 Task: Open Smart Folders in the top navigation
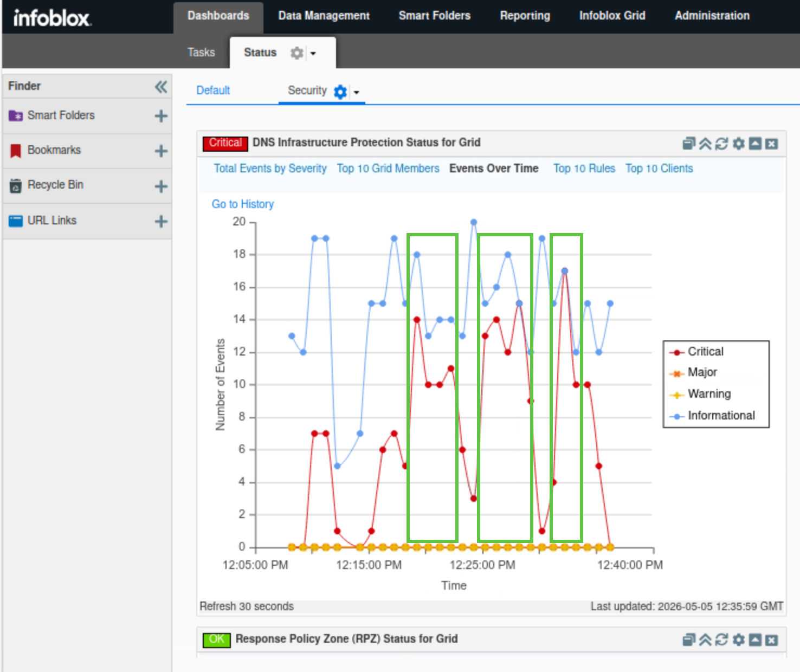pos(435,16)
